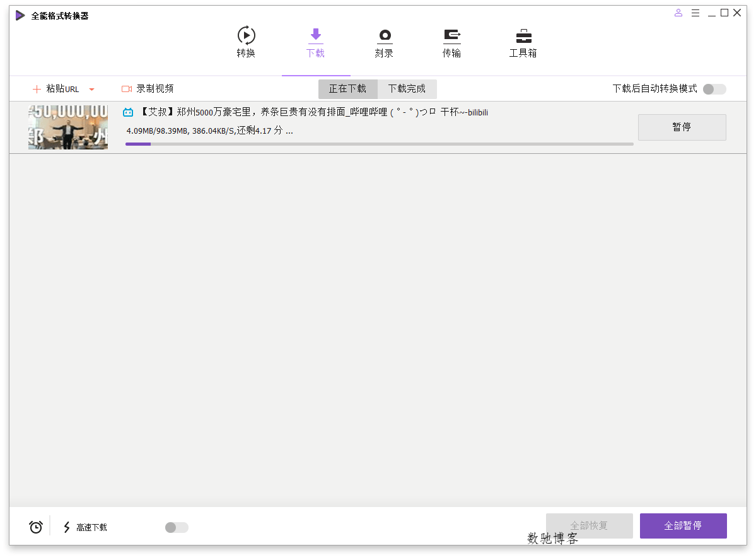Toggle the 高速下载 switch
Image resolution: width=756 pixels, height=560 pixels.
click(177, 528)
